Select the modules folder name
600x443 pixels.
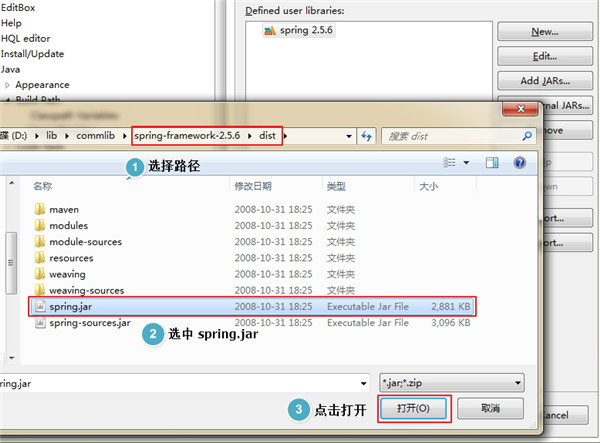coord(68,226)
